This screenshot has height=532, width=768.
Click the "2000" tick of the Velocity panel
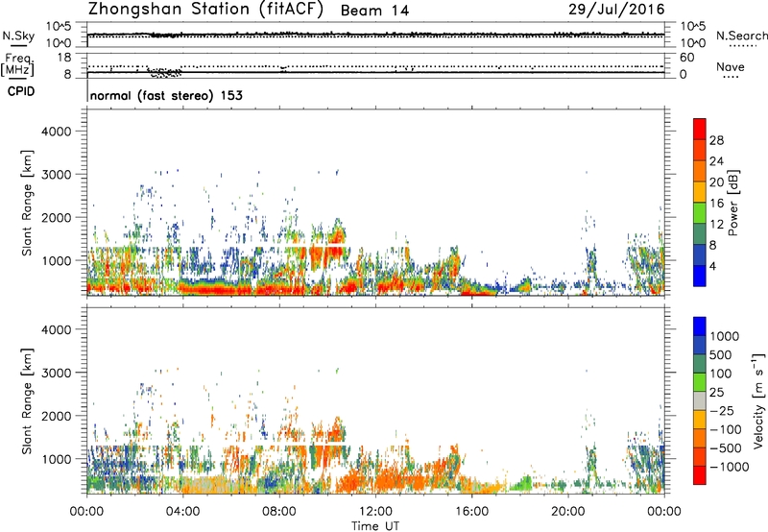point(57,416)
